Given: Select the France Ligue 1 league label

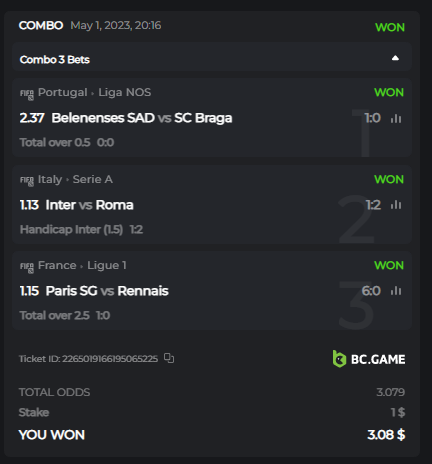Looking at the screenshot, I should click(x=82, y=265).
